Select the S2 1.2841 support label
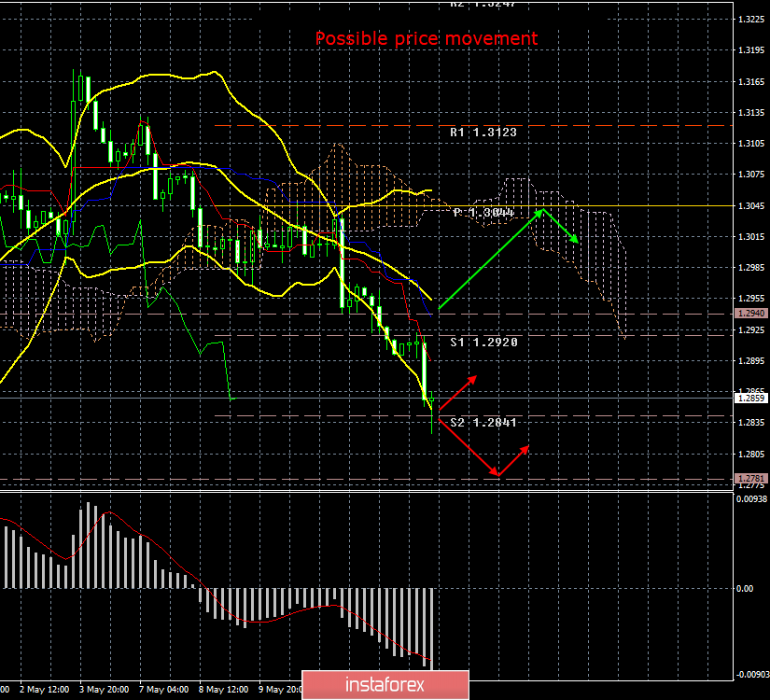Viewport: 770px width, 700px height. [x=483, y=423]
